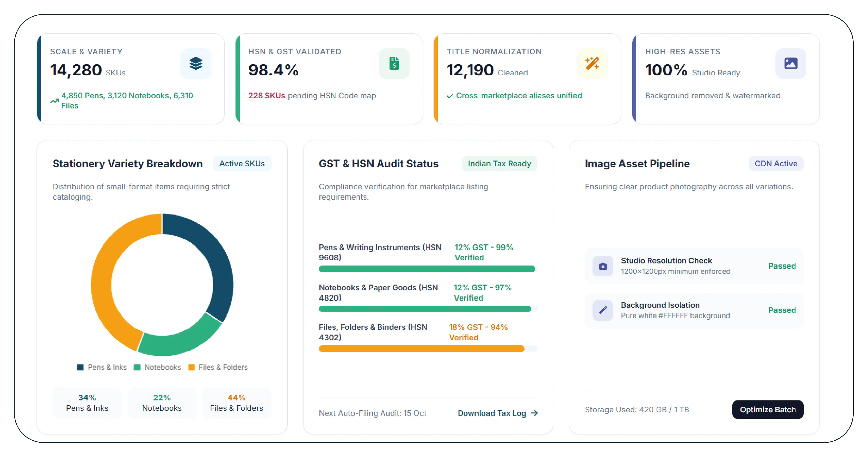This screenshot has width=868, height=457.
Task: Open the Download Tax Log link
Action: point(497,413)
